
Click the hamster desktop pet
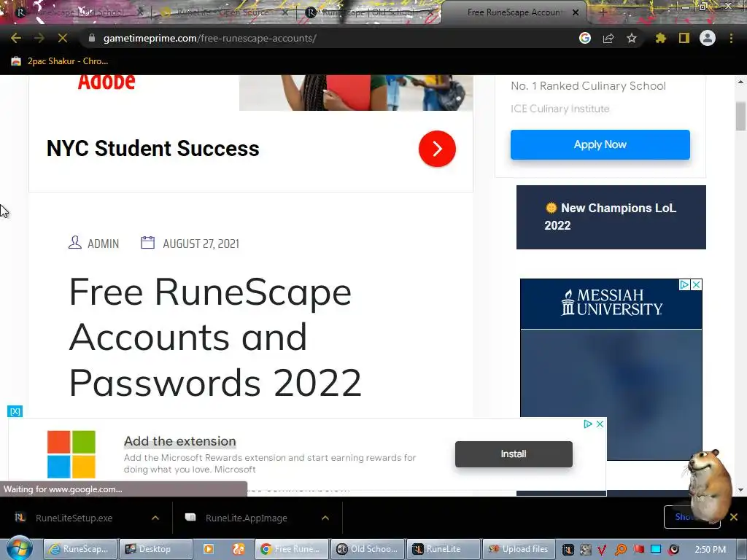pos(708,485)
